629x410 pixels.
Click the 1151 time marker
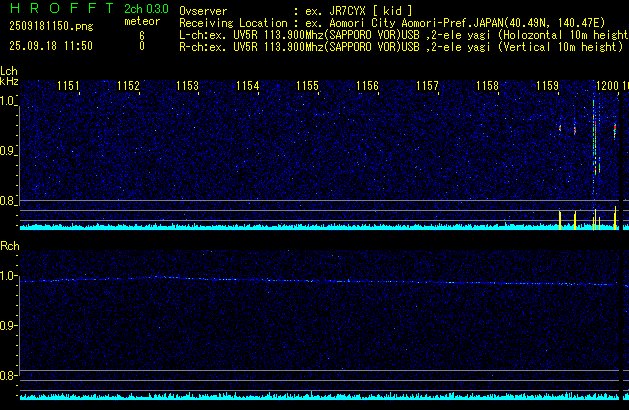click(68, 86)
